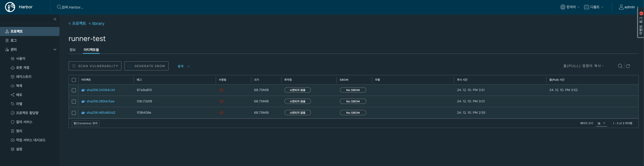Image resolution: width=644 pixels, height=166 pixels.
Task: Open artifact sha256:289dc5ae
Action: (x=101, y=101)
